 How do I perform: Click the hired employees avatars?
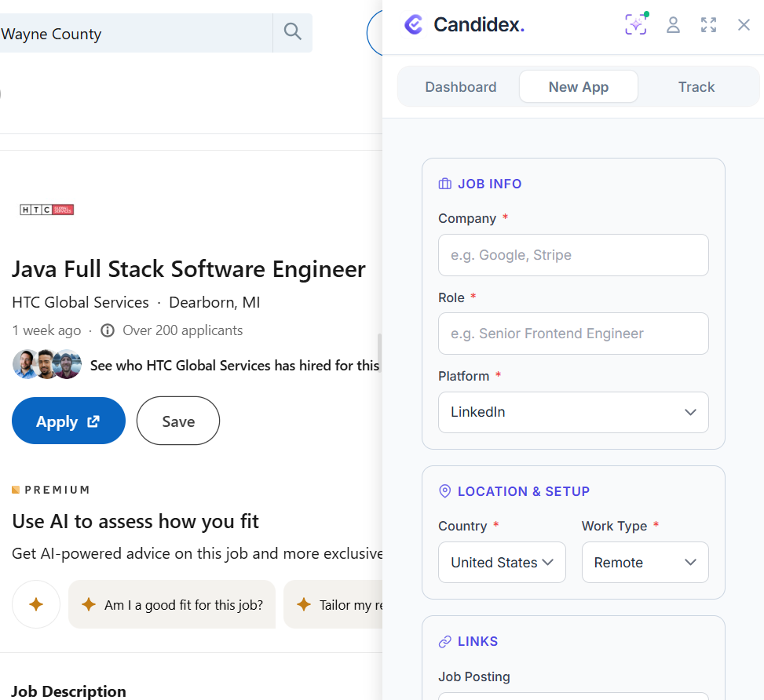pyautogui.click(x=47, y=364)
